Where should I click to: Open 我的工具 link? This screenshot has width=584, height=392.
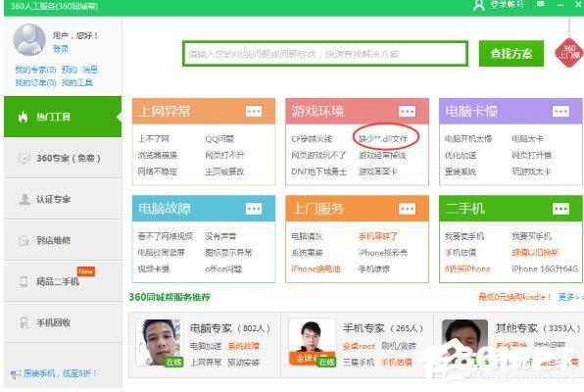point(77,82)
